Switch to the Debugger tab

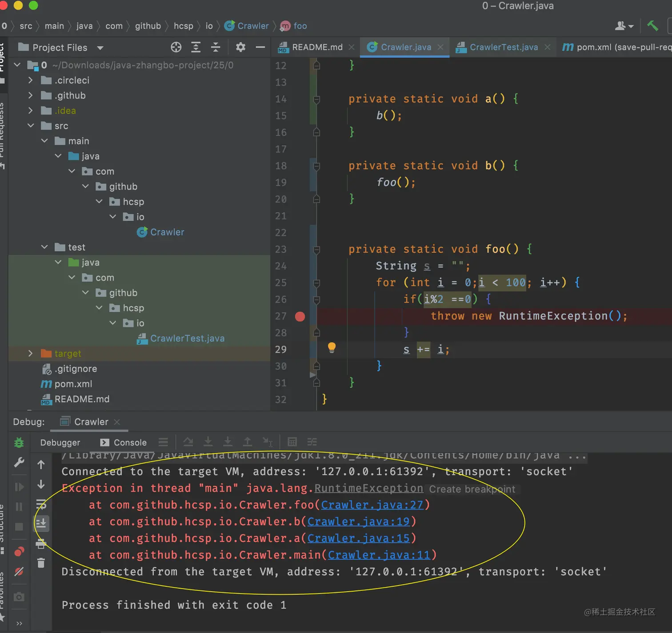(60, 442)
